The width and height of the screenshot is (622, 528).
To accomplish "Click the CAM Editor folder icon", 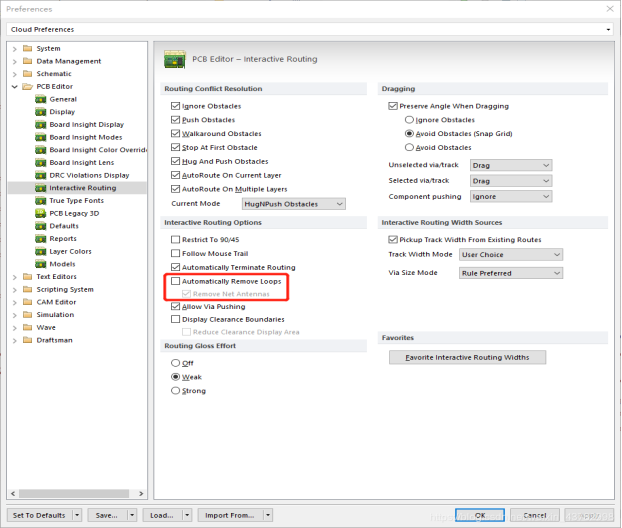I will click(28, 301).
